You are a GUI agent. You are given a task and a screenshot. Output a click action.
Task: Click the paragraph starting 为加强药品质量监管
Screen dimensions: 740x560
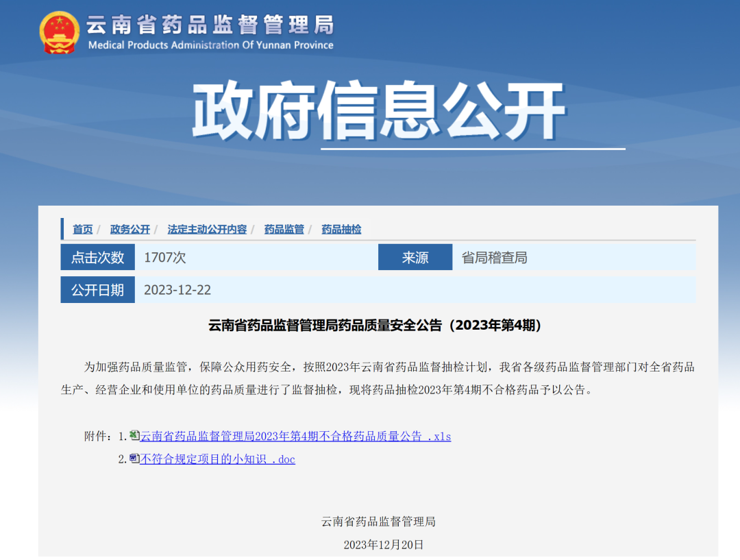pos(378,378)
